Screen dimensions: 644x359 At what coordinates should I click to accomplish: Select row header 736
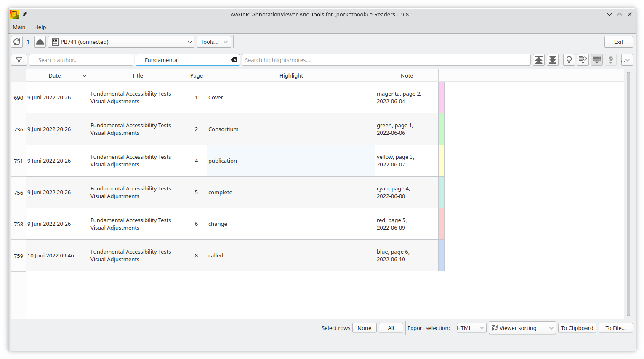tap(19, 129)
